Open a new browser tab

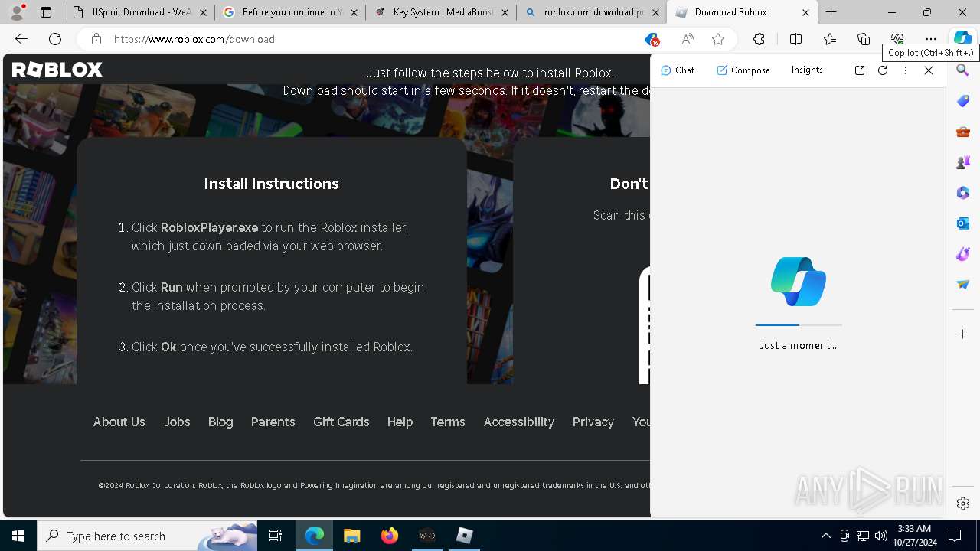831,12
